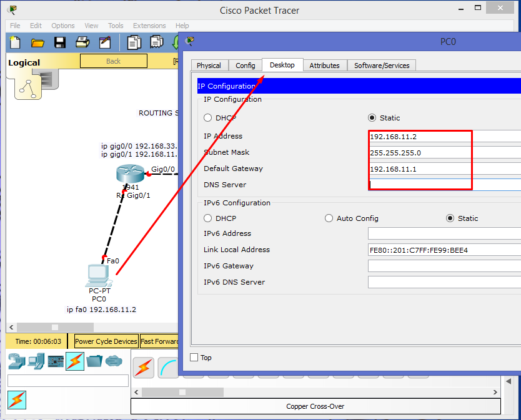The width and height of the screenshot is (521, 420).
Task: Click the Copy icon in the toolbar
Action: [133, 42]
